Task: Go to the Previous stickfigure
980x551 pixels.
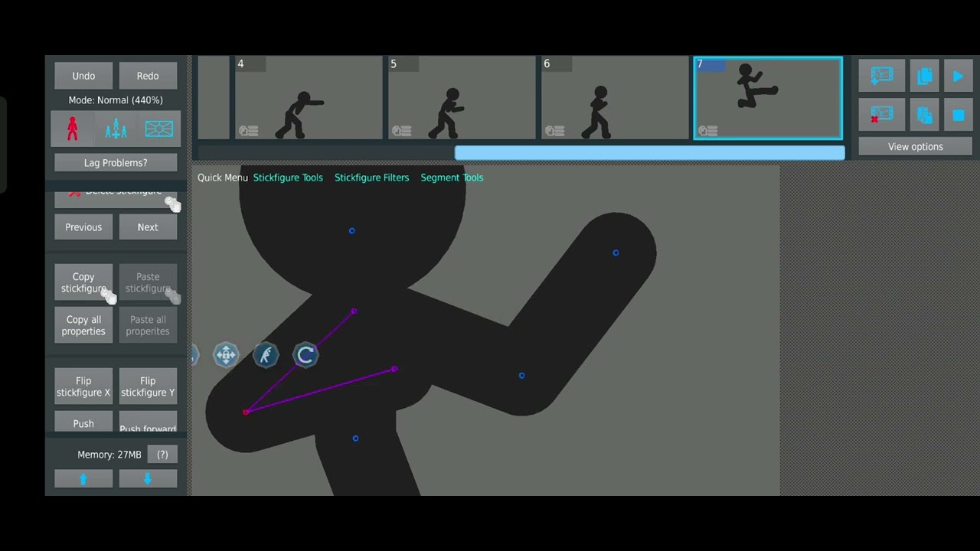Action: 83,227
